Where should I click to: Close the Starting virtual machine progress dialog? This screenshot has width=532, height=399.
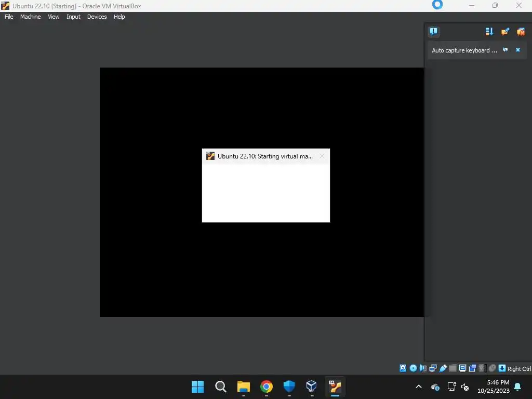coord(322,156)
